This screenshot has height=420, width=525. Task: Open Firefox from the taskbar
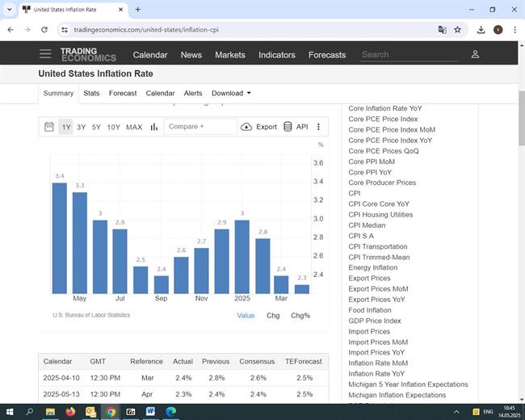point(70,412)
